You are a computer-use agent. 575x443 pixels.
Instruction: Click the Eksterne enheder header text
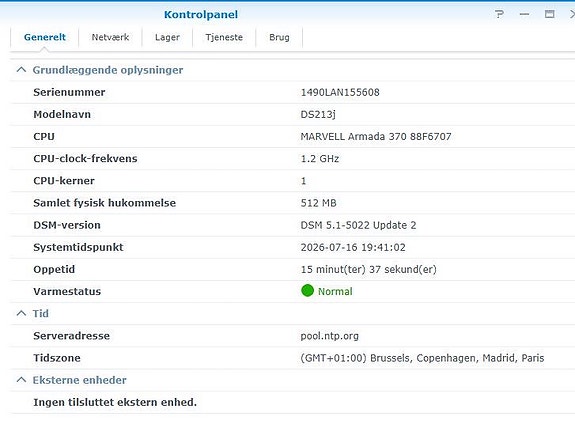80,380
